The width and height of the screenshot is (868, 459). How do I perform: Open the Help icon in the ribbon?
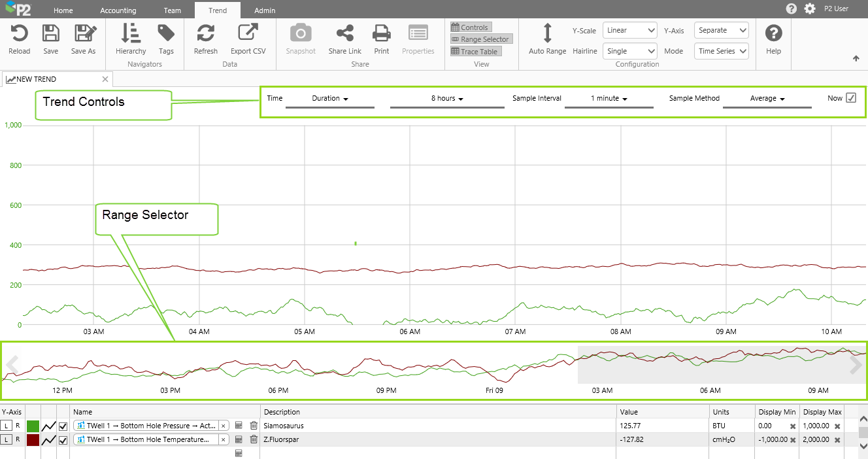[x=773, y=33]
